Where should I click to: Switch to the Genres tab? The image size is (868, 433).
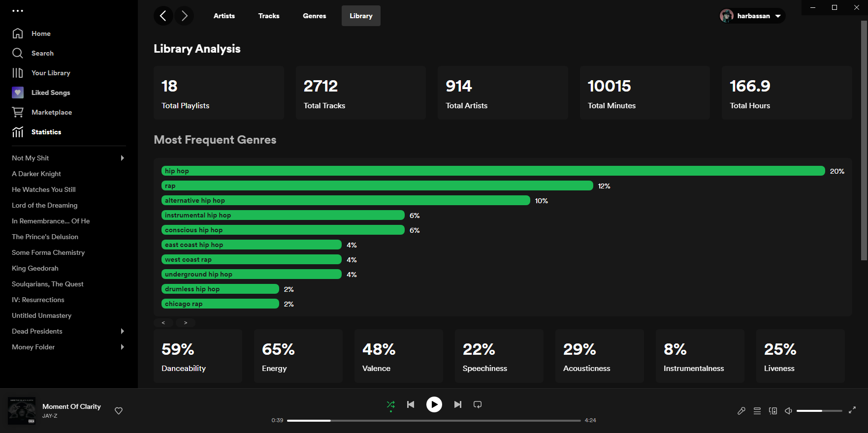314,16
